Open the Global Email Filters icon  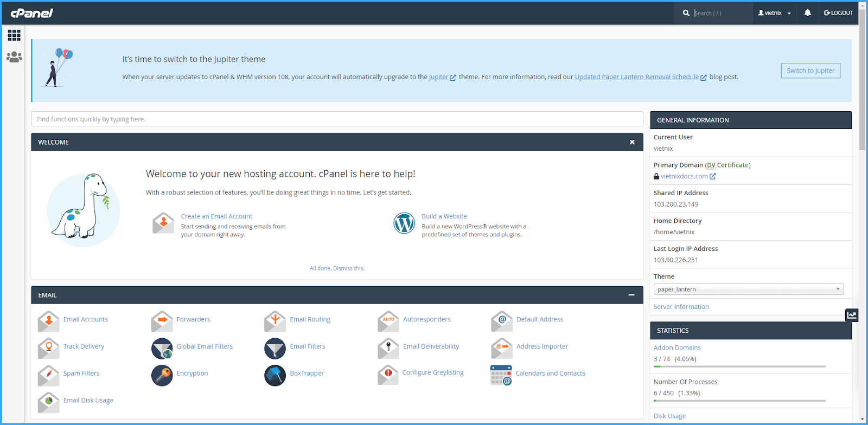coord(162,348)
